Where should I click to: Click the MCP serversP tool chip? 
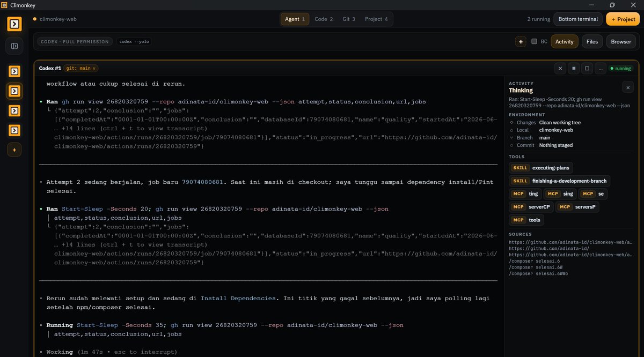[577, 207]
